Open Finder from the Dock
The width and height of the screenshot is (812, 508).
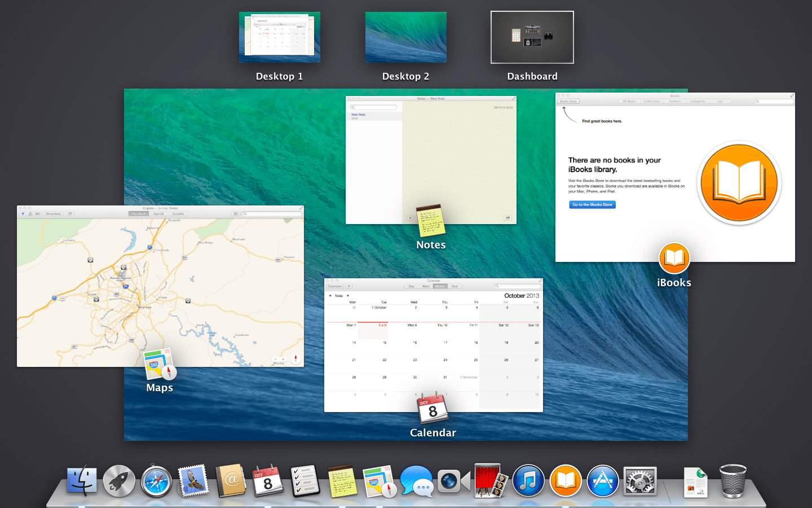(x=82, y=481)
